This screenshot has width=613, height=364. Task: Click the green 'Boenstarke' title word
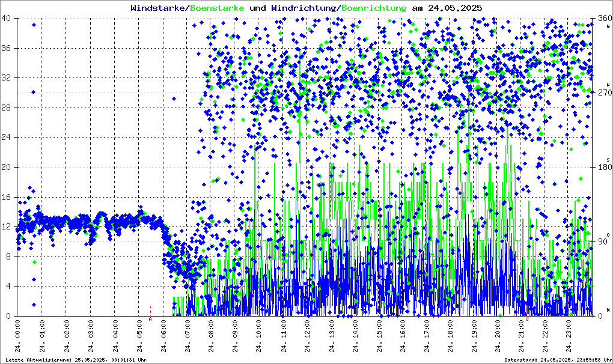(x=217, y=8)
